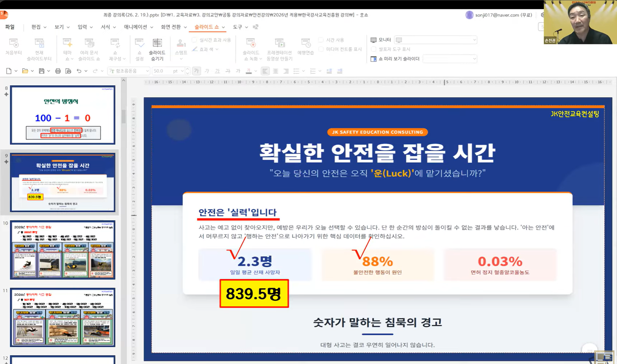Toggle the Use Timings (시간 사용) checkbox

point(321,40)
